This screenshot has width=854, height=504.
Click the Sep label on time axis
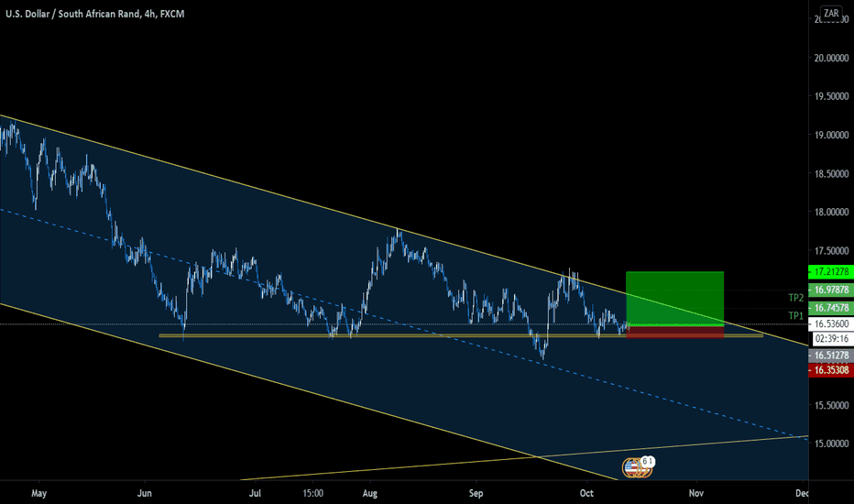(476, 494)
